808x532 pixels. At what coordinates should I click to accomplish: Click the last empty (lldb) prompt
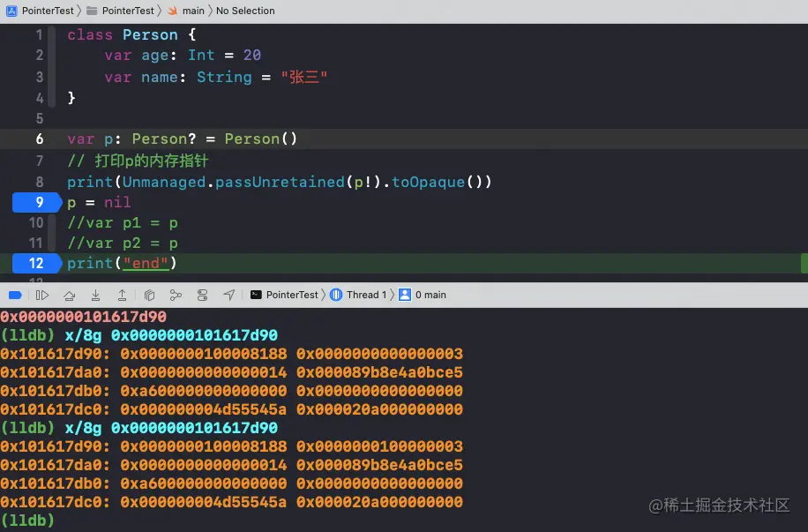[x=27, y=521]
